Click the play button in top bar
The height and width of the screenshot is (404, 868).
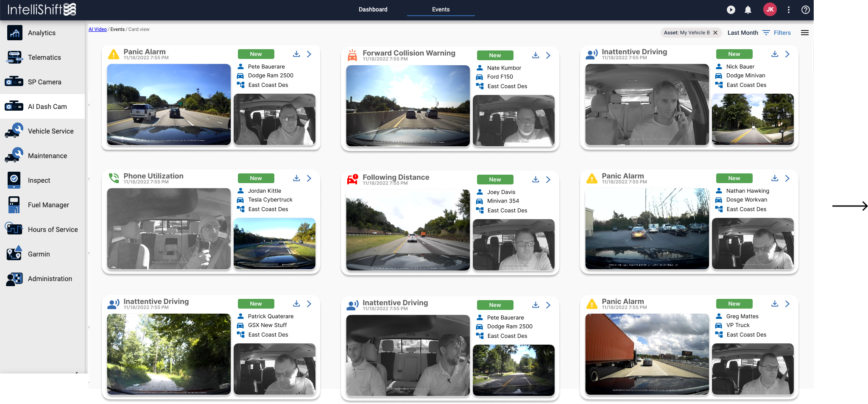coord(731,10)
